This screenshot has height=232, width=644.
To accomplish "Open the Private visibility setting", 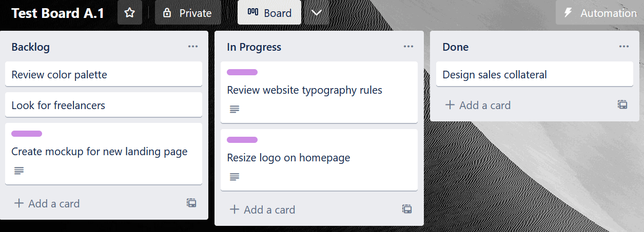I will [188, 13].
